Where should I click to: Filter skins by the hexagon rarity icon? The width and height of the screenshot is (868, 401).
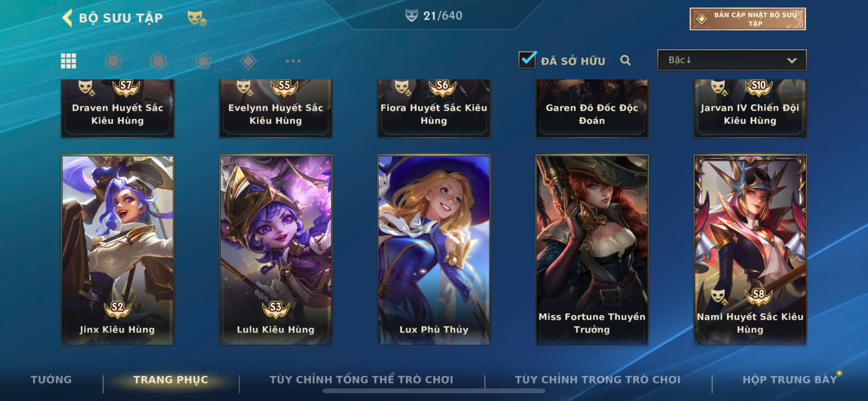158,61
